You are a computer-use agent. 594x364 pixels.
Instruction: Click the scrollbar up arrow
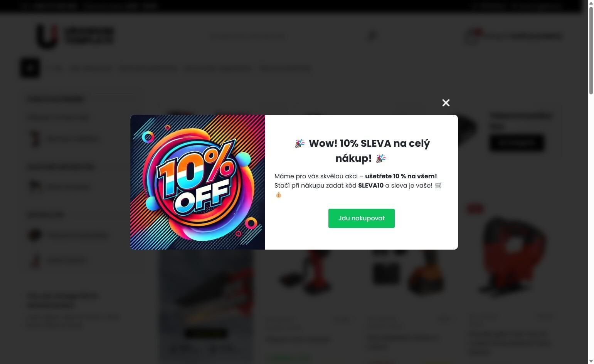[x=591, y=2]
